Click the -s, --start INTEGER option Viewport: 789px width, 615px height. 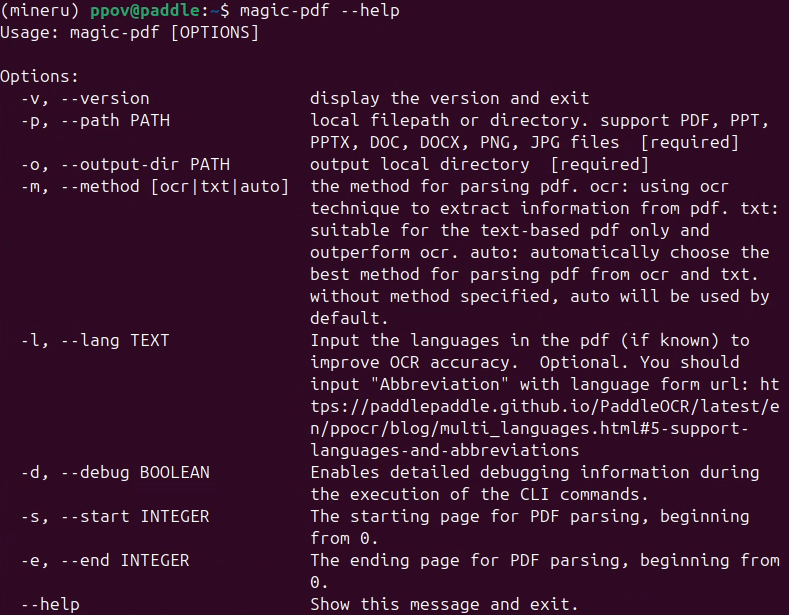tap(115, 517)
